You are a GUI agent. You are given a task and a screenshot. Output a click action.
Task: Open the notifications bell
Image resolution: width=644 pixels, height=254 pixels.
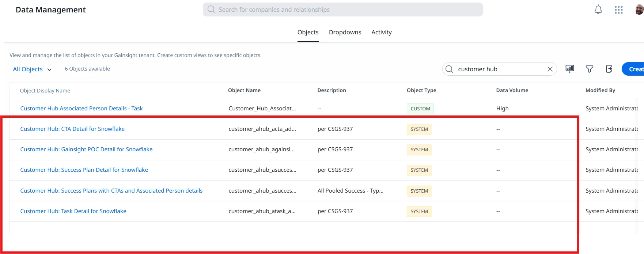598,10
